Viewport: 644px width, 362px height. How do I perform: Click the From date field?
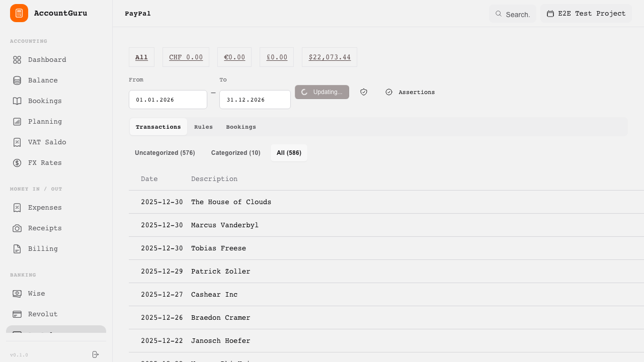168,100
